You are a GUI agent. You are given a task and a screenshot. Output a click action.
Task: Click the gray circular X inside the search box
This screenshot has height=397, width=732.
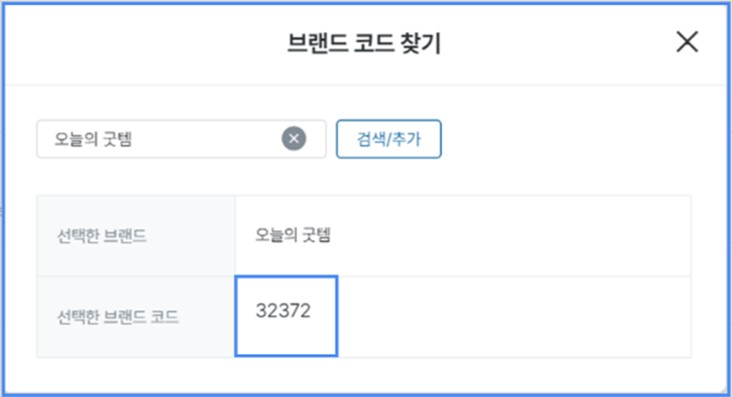pyautogui.click(x=294, y=139)
